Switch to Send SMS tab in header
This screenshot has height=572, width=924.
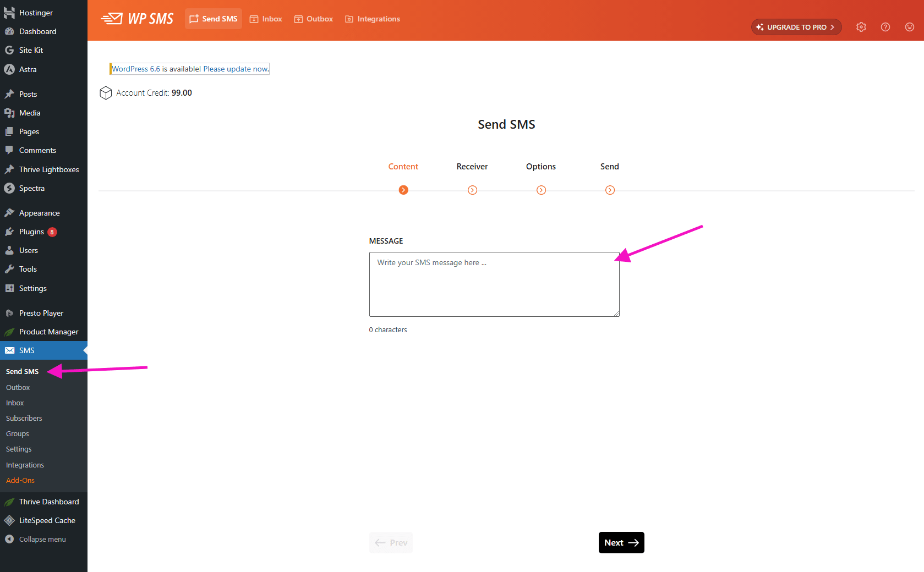(x=214, y=19)
